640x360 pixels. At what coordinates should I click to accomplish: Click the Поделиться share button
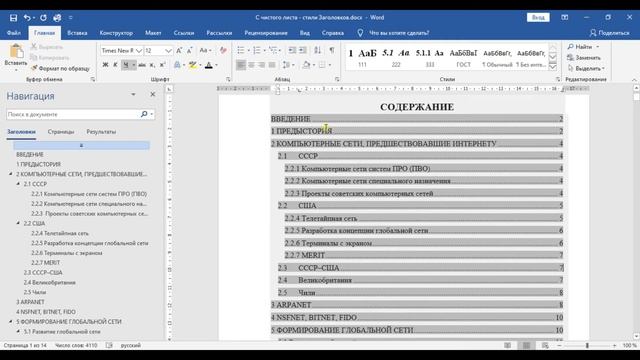[x=609, y=33]
